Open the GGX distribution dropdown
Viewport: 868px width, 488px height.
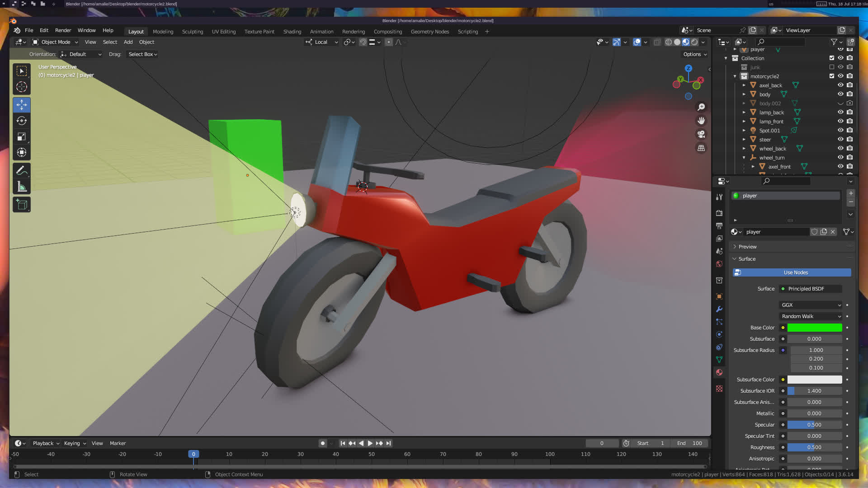tap(811, 305)
